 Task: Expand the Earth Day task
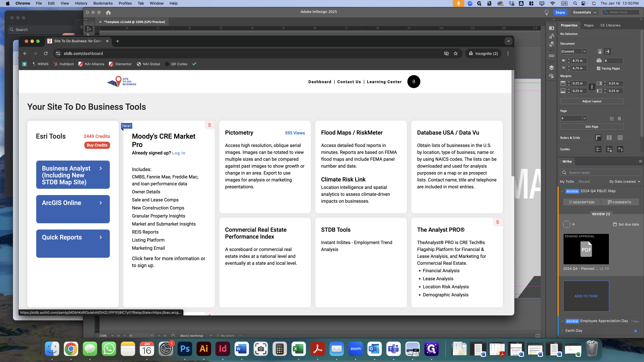coord(562,331)
